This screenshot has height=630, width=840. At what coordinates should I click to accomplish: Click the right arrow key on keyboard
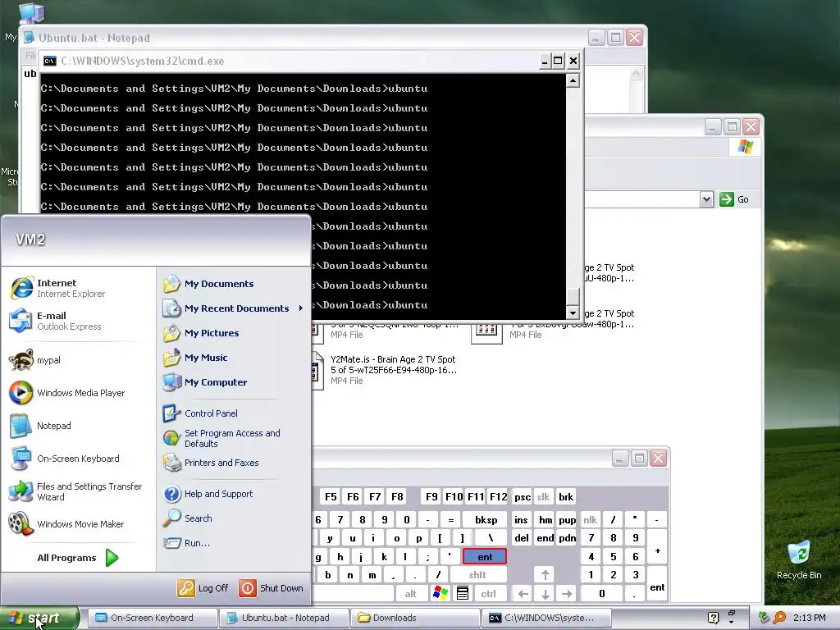tap(567, 594)
